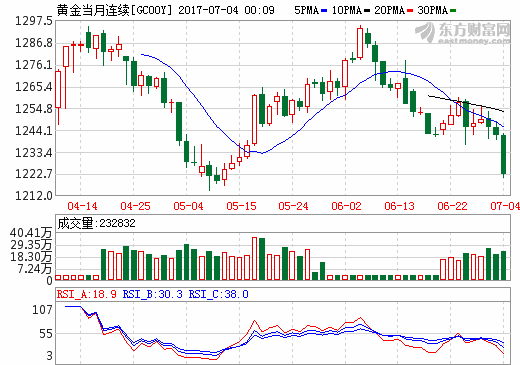Select the 20PMA legend label

click(390, 10)
